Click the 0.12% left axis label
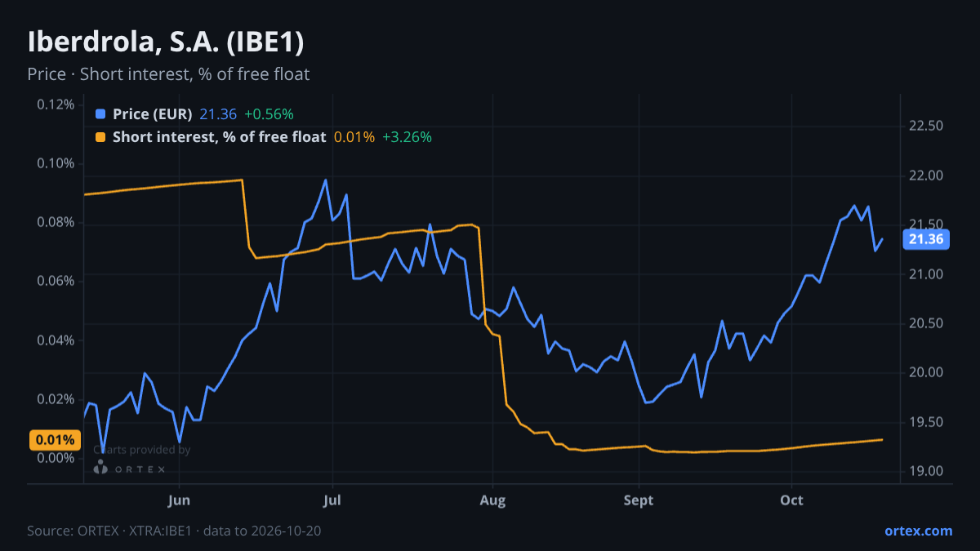Image resolution: width=980 pixels, height=551 pixels. click(56, 104)
